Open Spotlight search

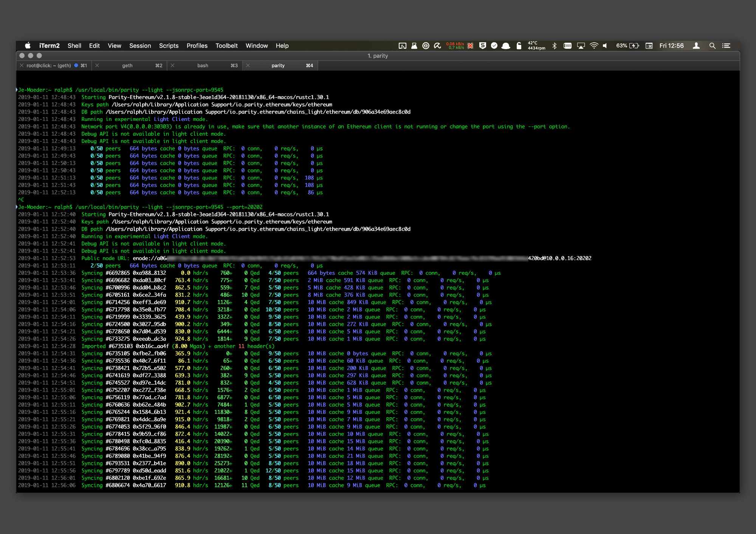[713, 46]
